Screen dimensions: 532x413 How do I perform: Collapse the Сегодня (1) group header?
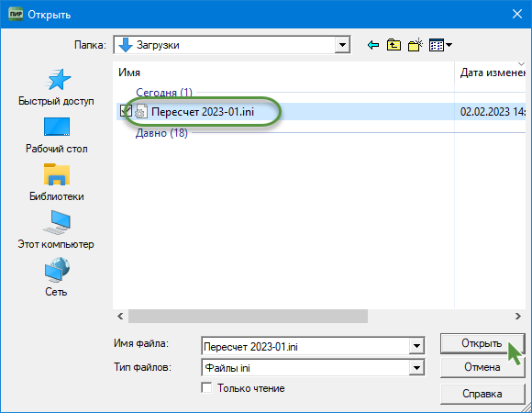point(164,93)
